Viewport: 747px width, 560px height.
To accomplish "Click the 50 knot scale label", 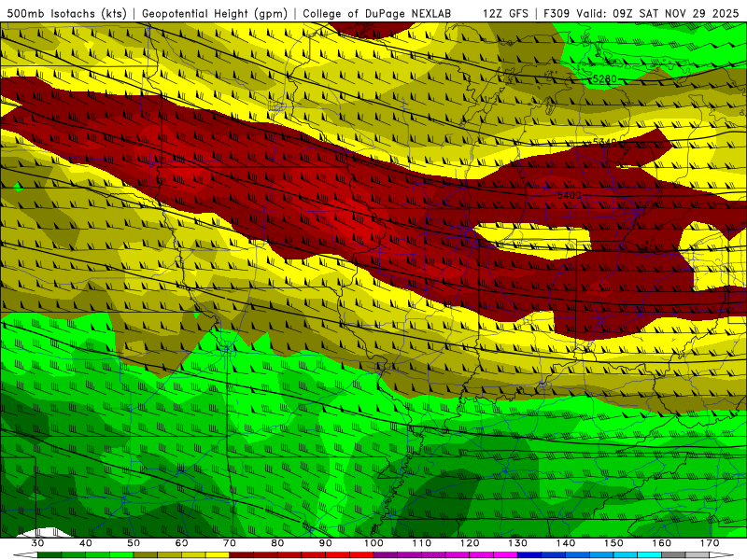I will [134, 543].
